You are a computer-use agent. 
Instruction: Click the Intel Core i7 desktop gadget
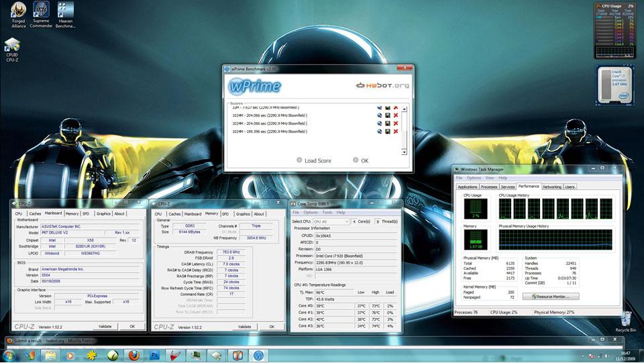point(614,85)
